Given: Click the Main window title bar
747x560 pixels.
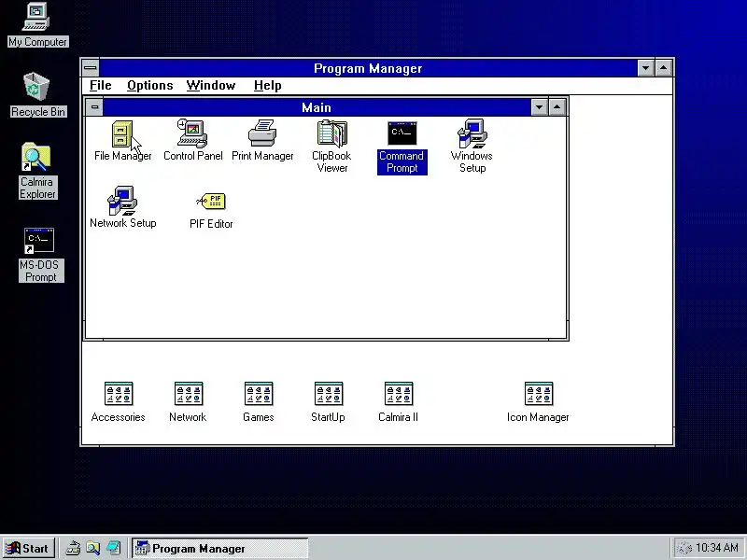Looking at the screenshot, I should point(317,107).
